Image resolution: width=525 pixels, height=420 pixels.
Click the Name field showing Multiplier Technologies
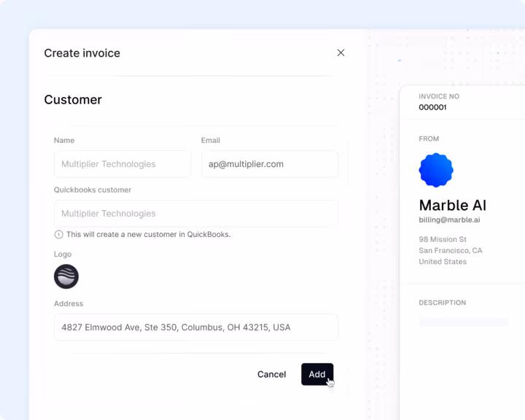pyautogui.click(x=122, y=164)
